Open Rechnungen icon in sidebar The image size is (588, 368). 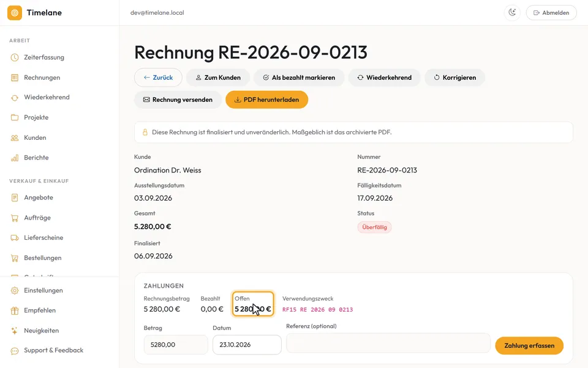pos(15,78)
